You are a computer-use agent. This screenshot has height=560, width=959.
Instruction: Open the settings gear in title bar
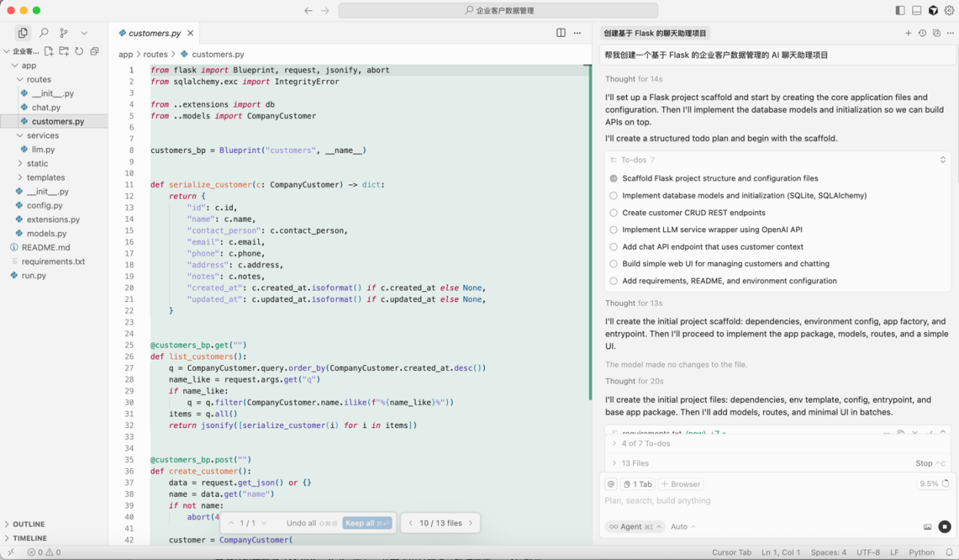tap(949, 11)
